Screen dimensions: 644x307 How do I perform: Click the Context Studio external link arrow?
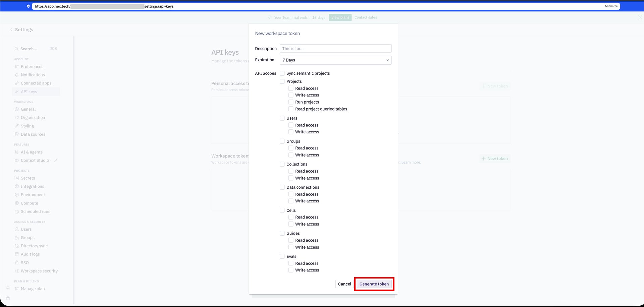pos(56,161)
